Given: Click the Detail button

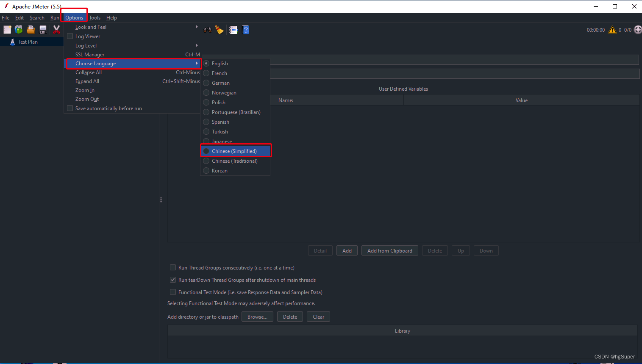Looking at the screenshot, I should point(320,251).
